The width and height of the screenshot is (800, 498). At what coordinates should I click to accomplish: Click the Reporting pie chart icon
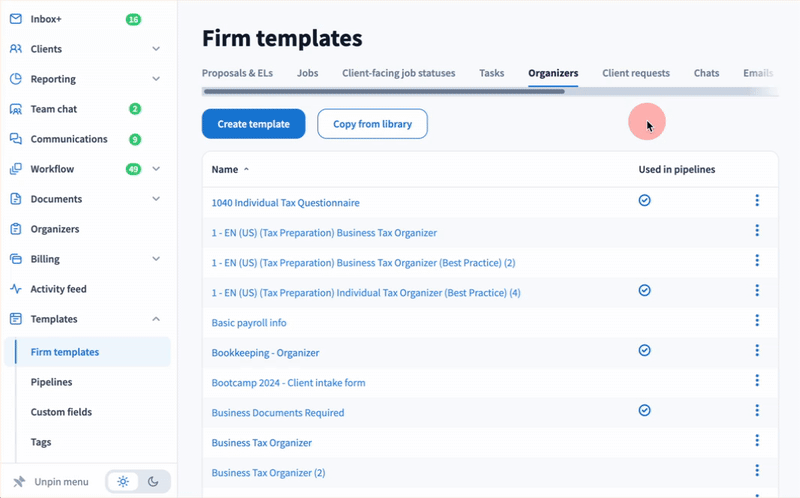16,79
